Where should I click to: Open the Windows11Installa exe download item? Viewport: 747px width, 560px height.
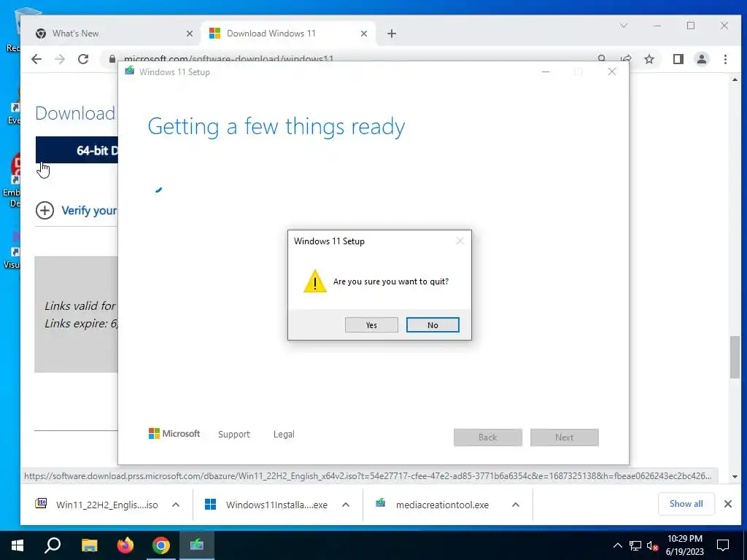click(266, 505)
